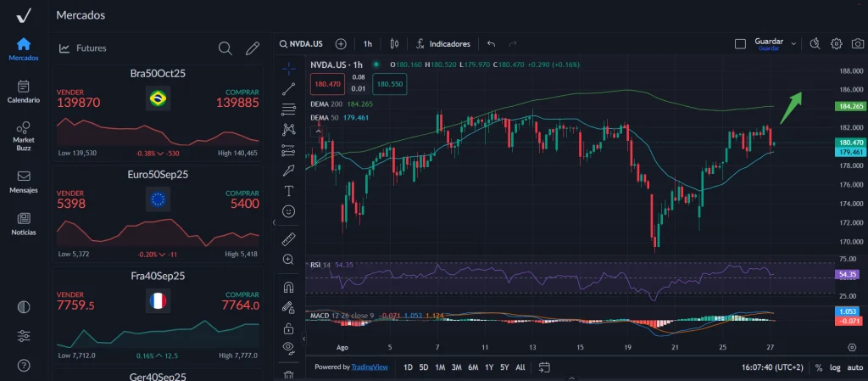Select the crosshair cursor tool
Screen dimensions: 868x381
pos(288,68)
